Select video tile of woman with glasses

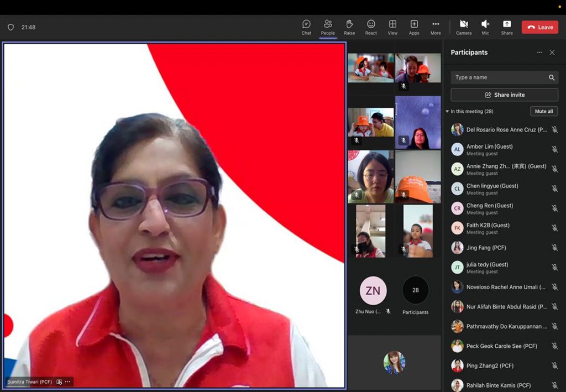[x=371, y=177]
